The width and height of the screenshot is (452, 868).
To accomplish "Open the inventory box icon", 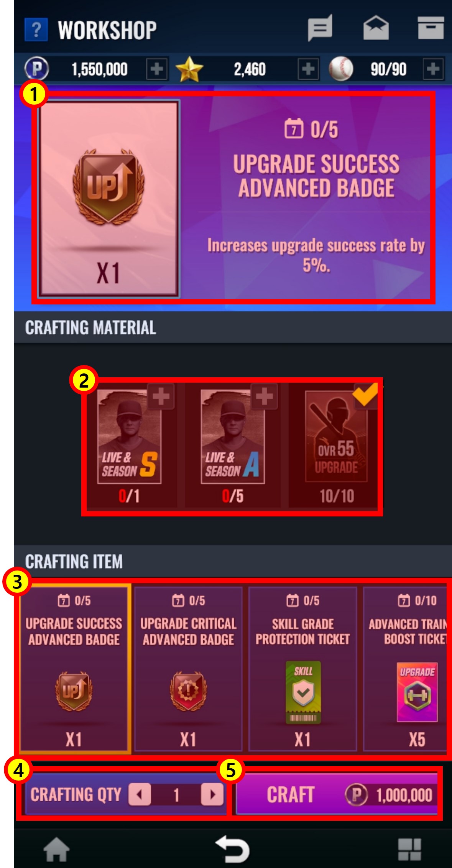I will (x=431, y=28).
